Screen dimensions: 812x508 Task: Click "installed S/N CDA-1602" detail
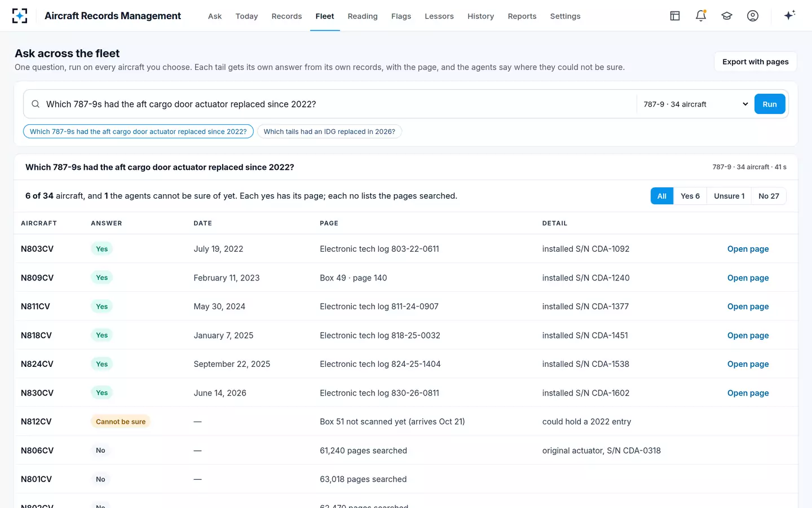point(586,393)
